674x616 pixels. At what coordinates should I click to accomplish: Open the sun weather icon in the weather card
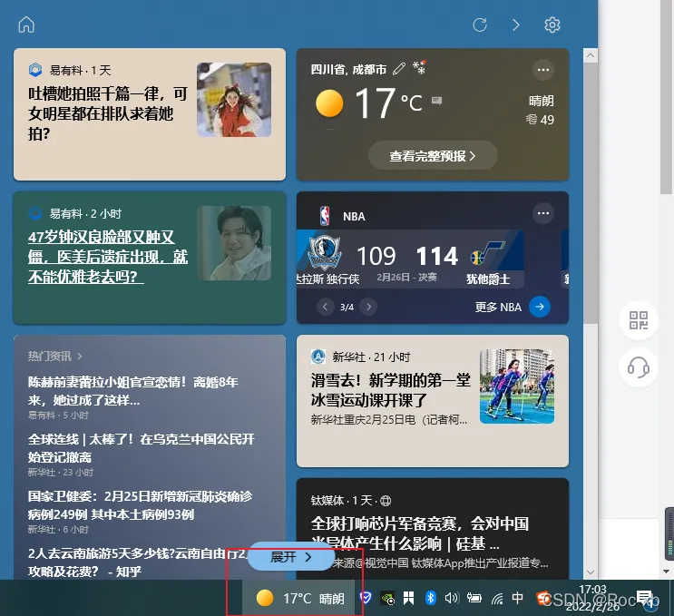(329, 103)
